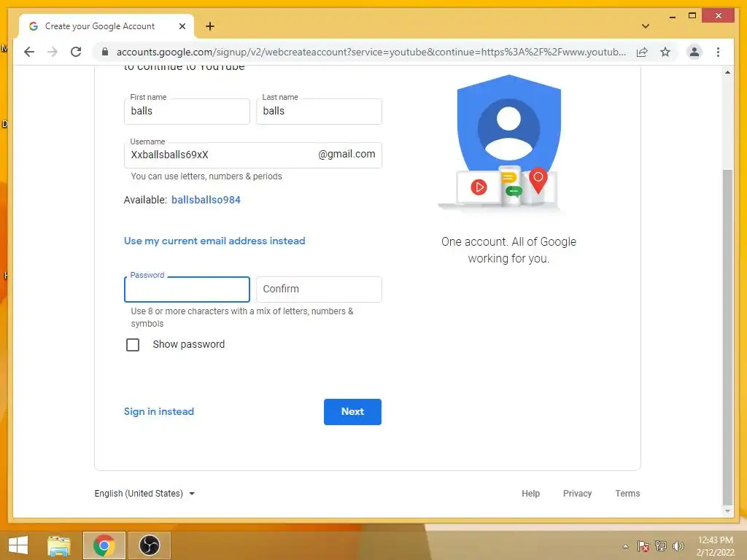Click the Google account shield illustration
The width and height of the screenshot is (747, 560).
coord(508,142)
